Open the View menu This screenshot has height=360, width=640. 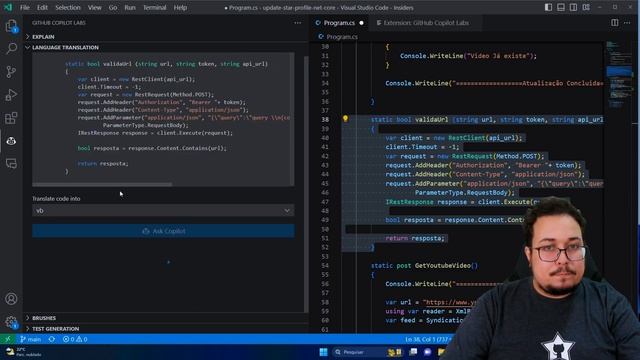(95, 8)
